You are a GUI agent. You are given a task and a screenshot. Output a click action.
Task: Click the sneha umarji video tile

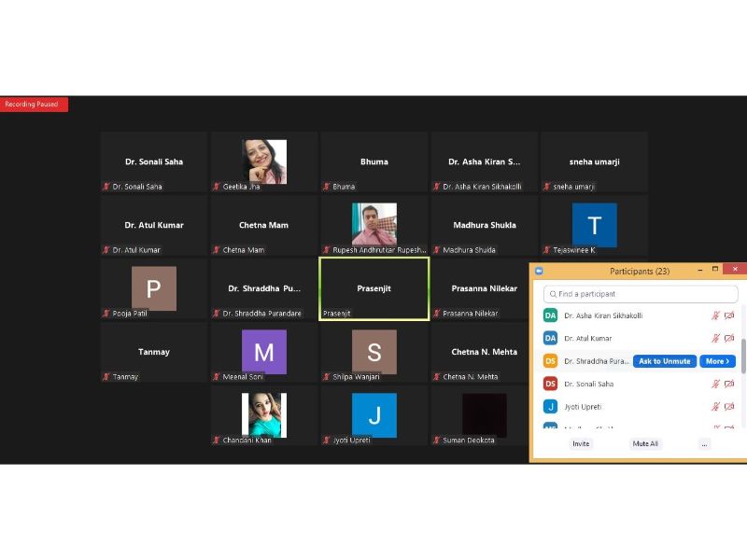click(x=594, y=161)
